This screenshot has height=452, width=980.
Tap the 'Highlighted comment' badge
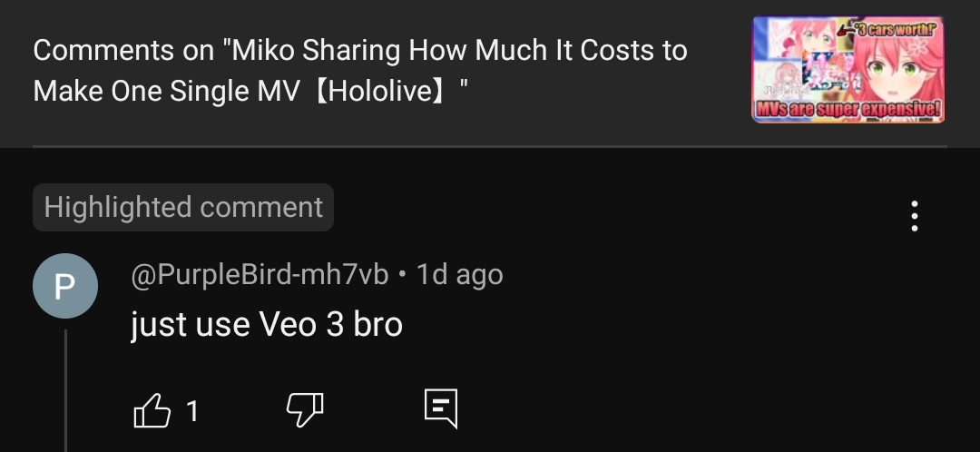point(183,208)
